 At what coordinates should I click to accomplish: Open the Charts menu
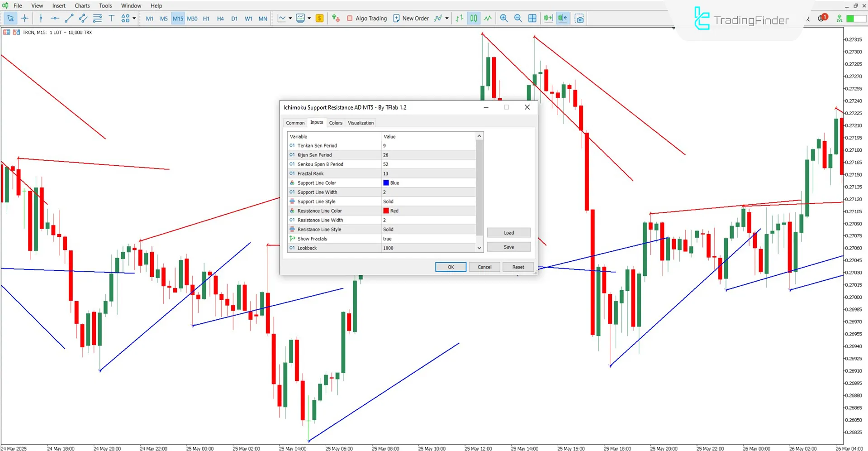coord(82,5)
